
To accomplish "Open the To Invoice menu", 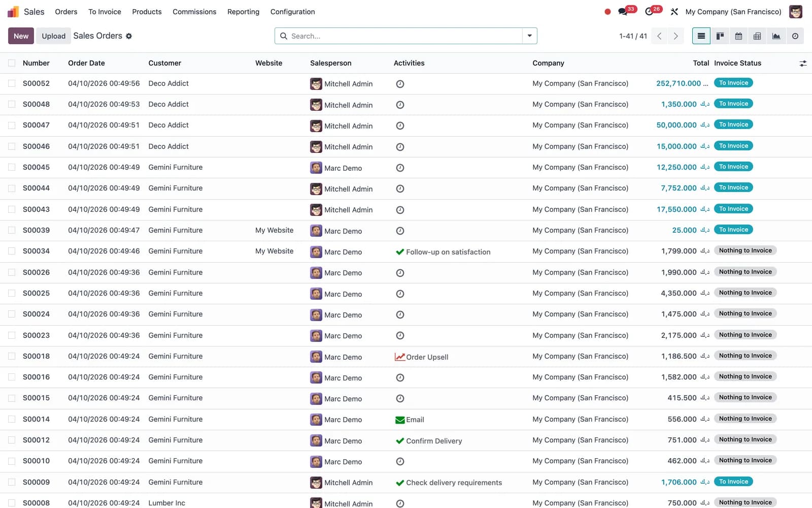I will point(105,12).
